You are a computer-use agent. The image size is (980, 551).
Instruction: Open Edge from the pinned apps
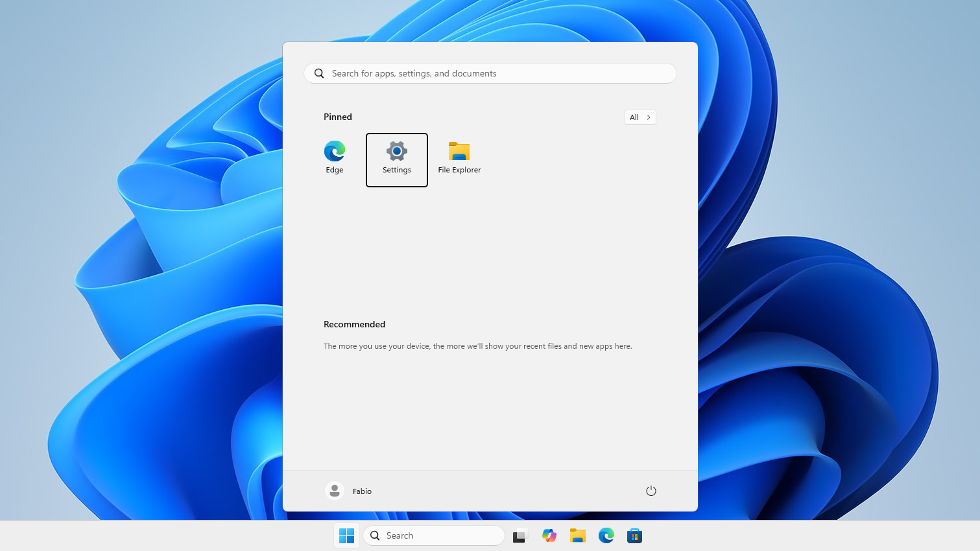(x=335, y=159)
